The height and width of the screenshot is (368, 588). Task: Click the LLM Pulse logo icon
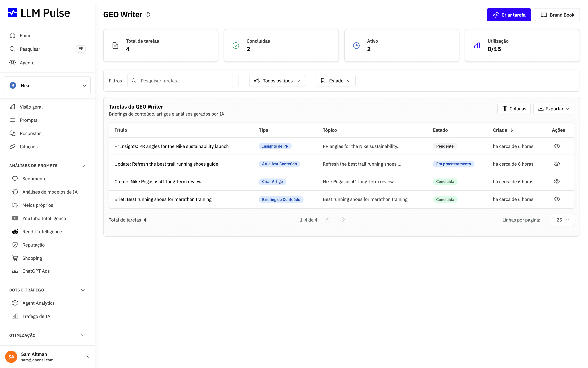coord(13,13)
